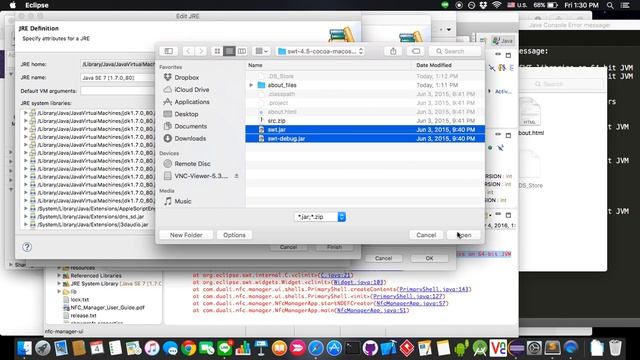Select the swt-debug.jar file
The width and height of the screenshot is (640, 360).
coord(365,138)
